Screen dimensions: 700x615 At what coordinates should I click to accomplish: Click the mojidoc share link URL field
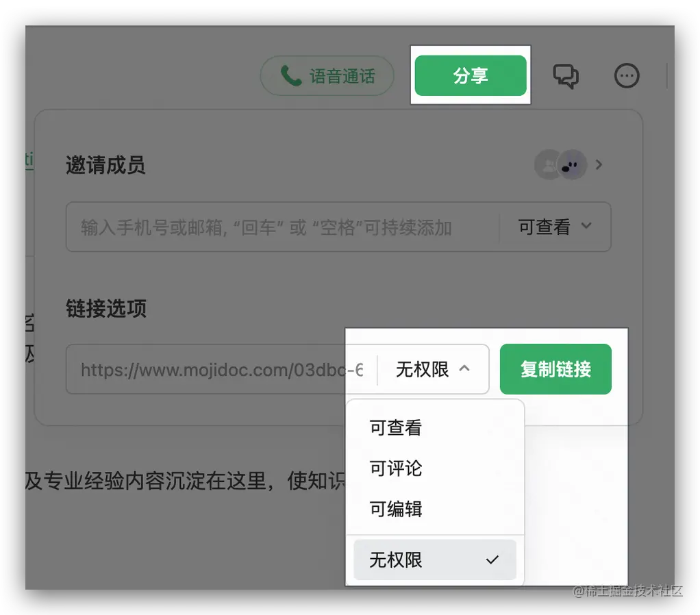(221, 369)
